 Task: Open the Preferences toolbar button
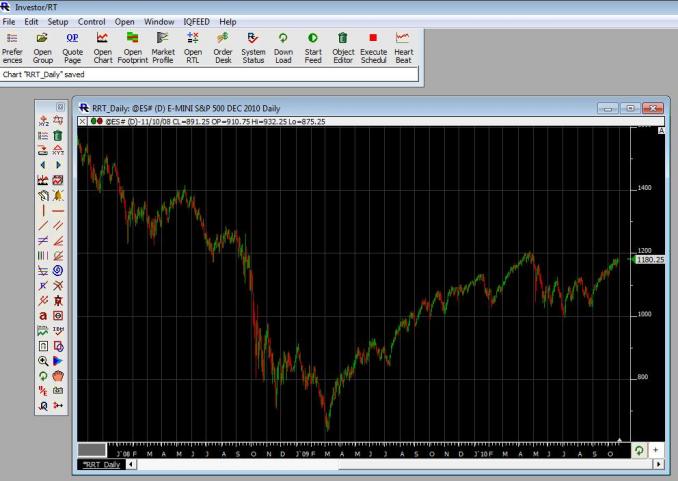point(13,46)
